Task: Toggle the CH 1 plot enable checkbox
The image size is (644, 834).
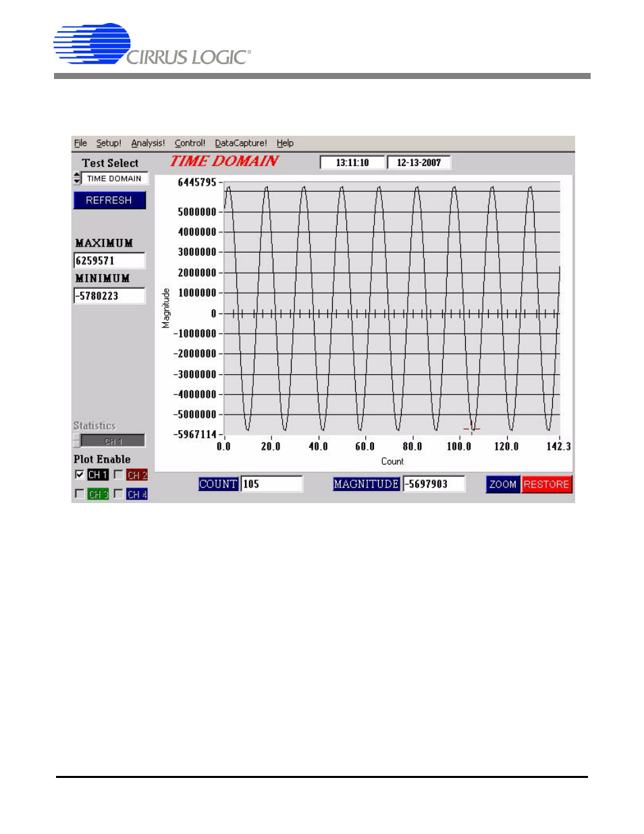Action: 79,475
